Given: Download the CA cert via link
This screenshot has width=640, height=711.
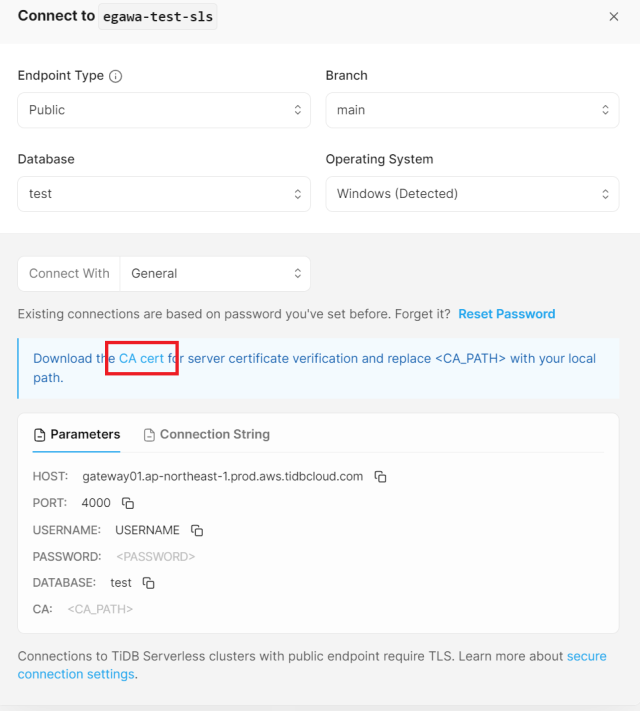Looking at the screenshot, I should pos(141,358).
